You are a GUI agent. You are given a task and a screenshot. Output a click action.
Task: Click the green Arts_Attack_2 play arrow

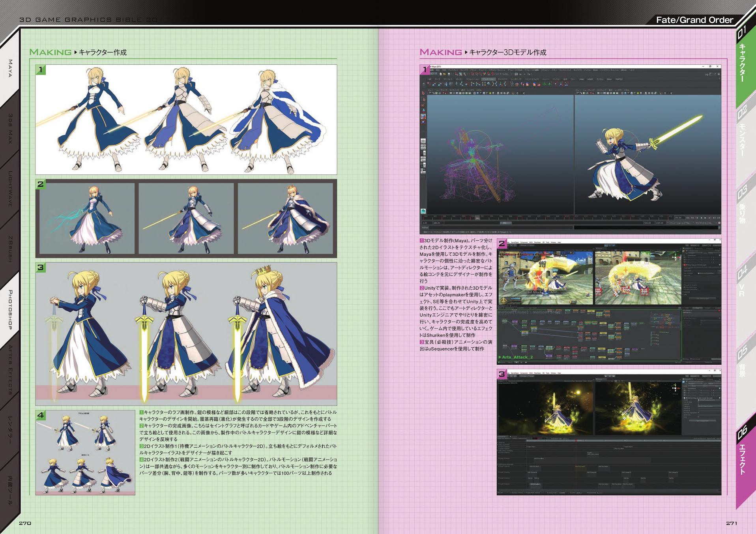[x=500, y=357]
